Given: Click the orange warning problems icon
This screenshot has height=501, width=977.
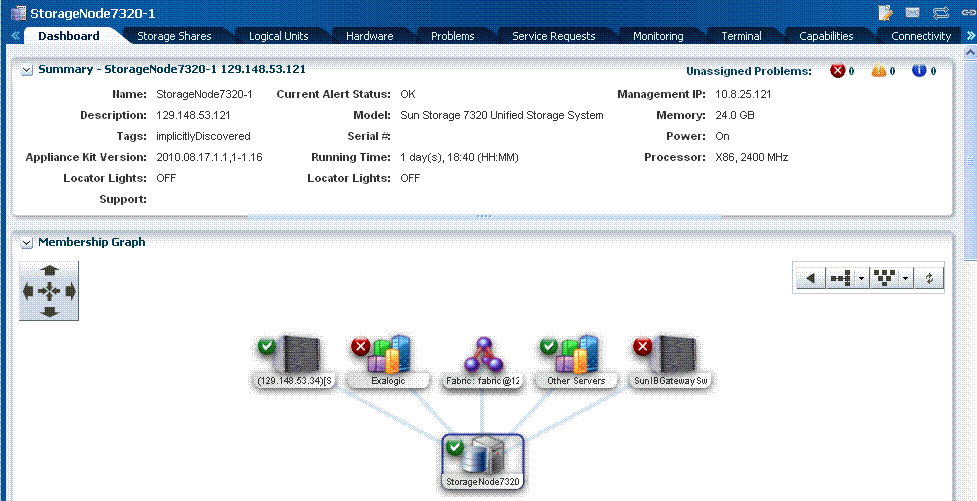Looking at the screenshot, I should tap(879, 70).
